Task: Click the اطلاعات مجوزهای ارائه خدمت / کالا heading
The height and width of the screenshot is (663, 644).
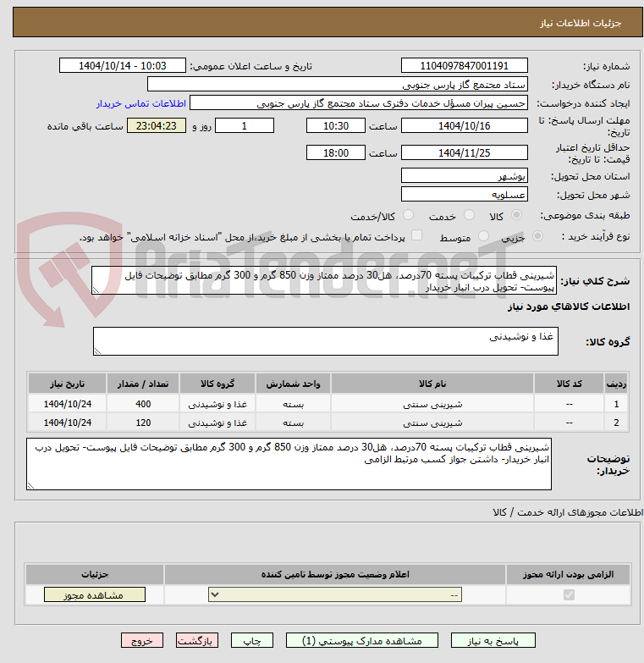Action: (x=568, y=512)
